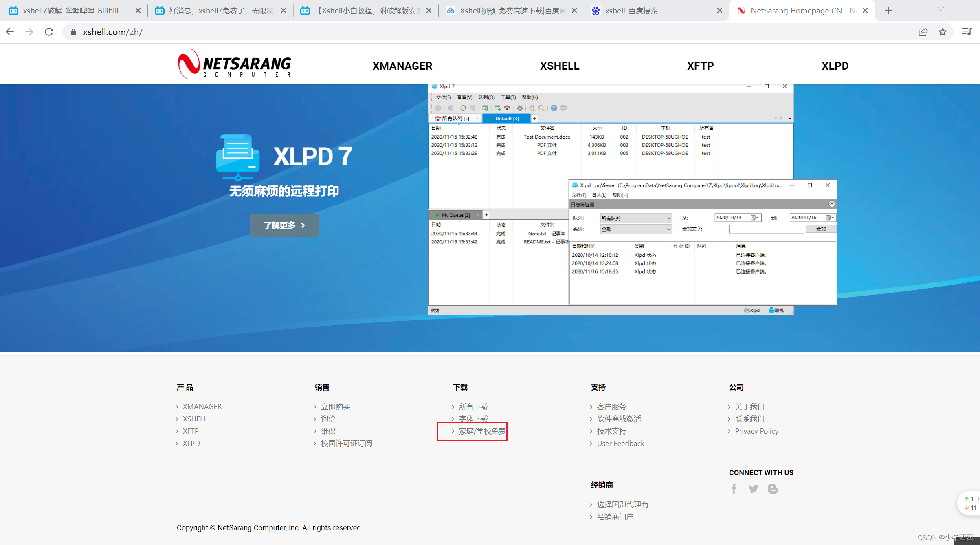Close the xshell_百度搜索 tab
Viewport: 980px width, 545px height.
point(720,11)
